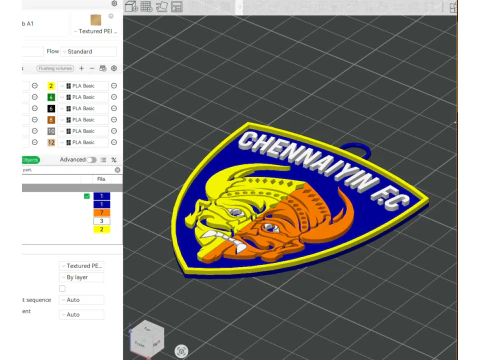Edit filament 10 PLA Basic preset icon

[x=114, y=131]
